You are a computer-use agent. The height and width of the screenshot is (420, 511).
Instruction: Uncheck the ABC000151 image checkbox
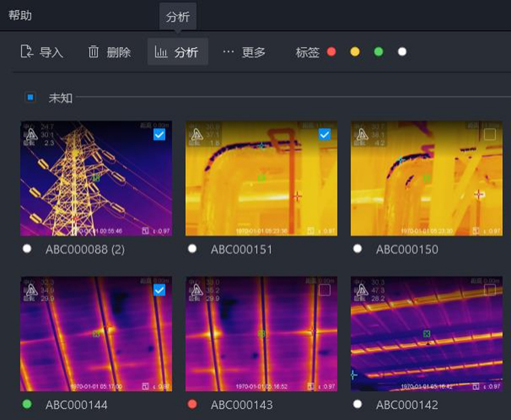tap(324, 135)
